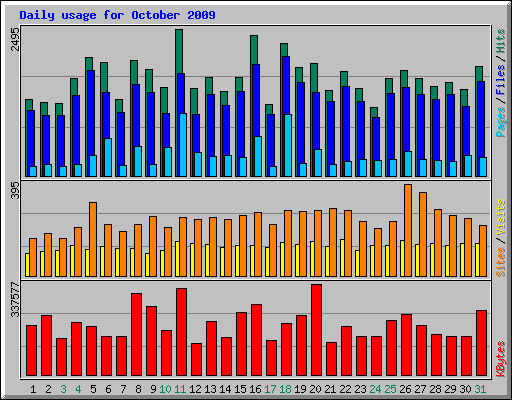
Task: Click day label '19' on the x-axis
Action: click(300, 389)
